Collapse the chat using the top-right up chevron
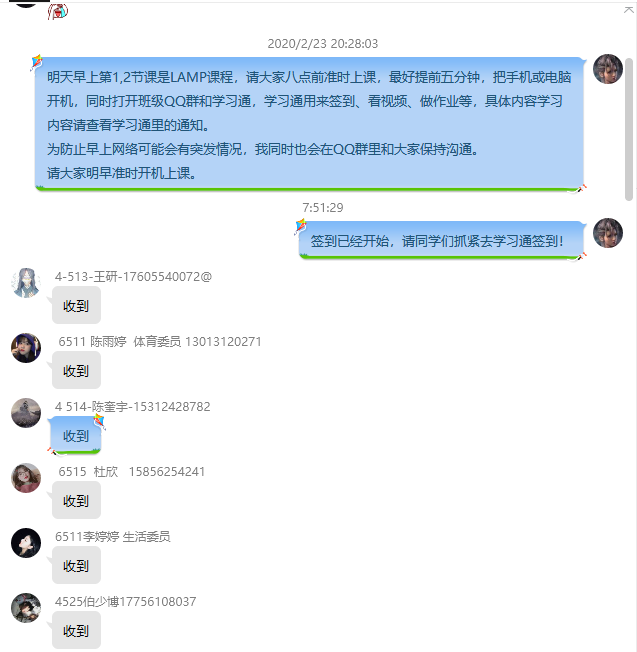The image size is (637, 652). click(629, 10)
